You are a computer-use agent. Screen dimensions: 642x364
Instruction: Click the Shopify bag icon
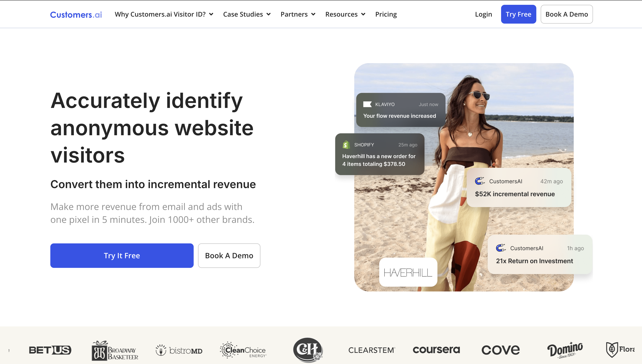point(346,144)
